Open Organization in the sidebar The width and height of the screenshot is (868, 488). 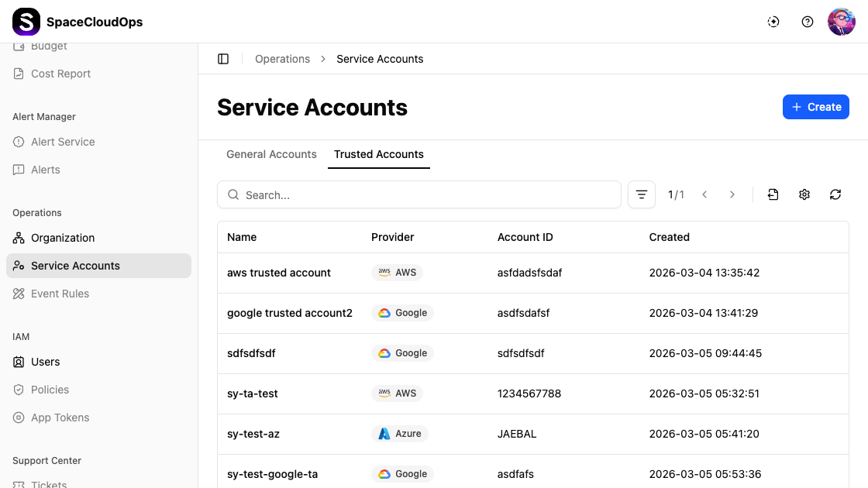click(x=63, y=238)
